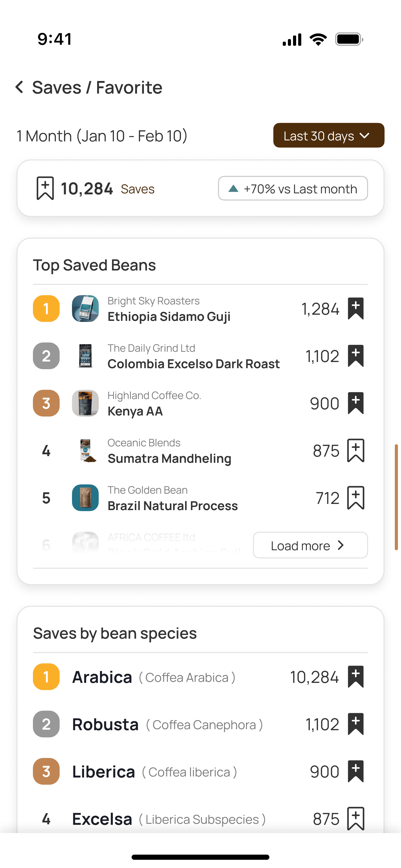Click the rank 1 gold badge for Arabica

tap(46, 677)
